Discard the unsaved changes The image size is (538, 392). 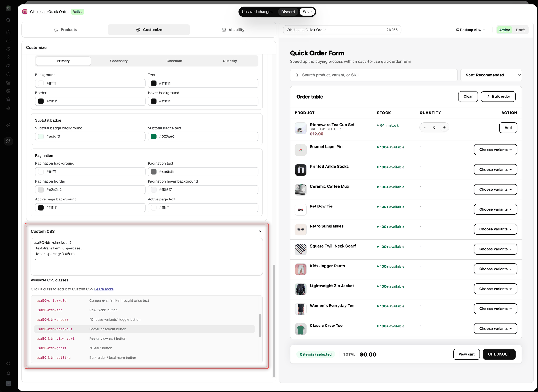[288, 12]
